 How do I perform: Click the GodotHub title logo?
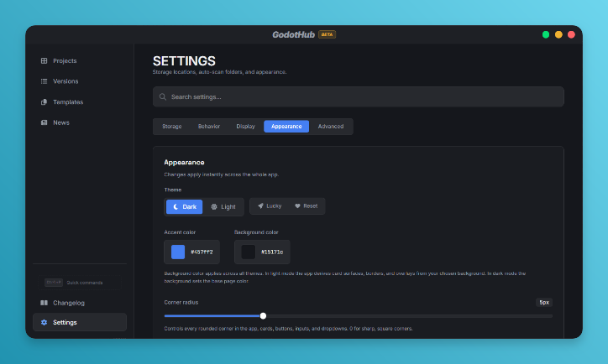point(294,35)
